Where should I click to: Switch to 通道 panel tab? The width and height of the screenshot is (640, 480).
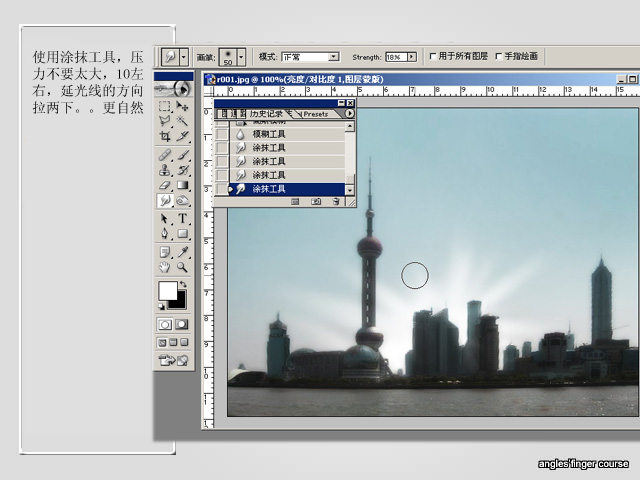[233, 113]
